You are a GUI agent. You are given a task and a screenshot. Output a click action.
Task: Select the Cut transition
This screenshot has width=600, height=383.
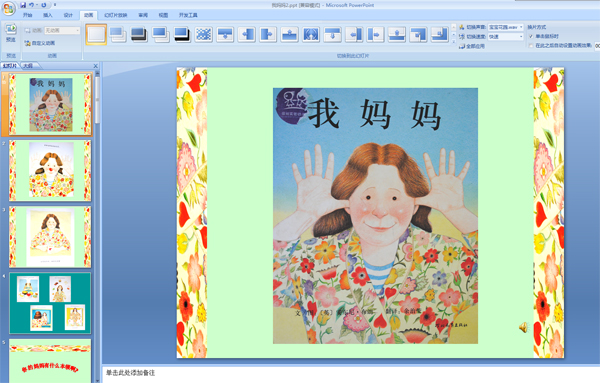pyautogui.click(x=161, y=34)
